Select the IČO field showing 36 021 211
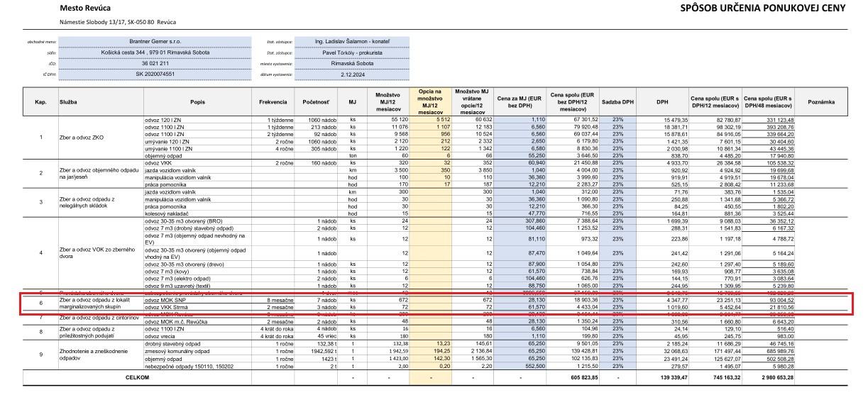The width and height of the screenshot is (868, 407). 155,63
